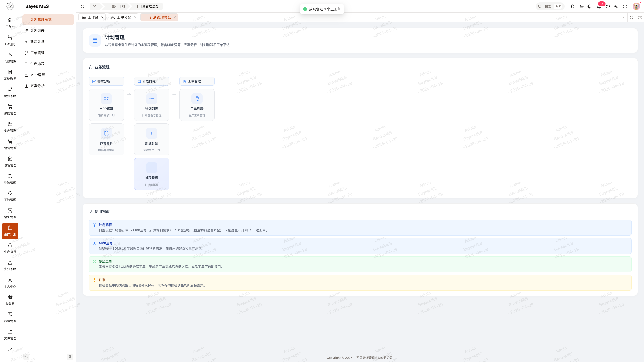Open 个人中心 module
Image resolution: width=644 pixels, height=362 pixels.
click(x=10, y=283)
